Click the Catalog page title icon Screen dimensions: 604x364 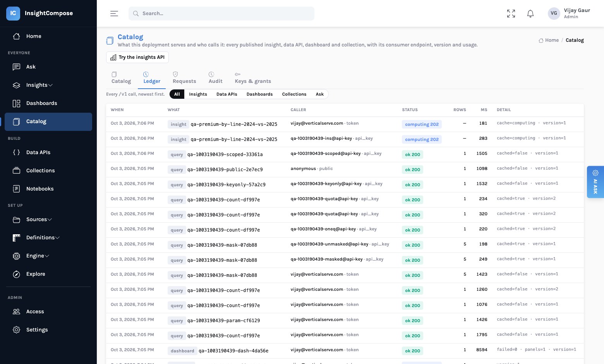pos(110,40)
